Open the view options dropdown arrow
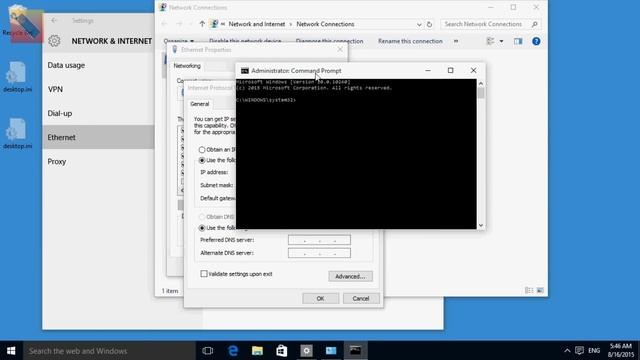This screenshot has height=360, width=640. (x=501, y=41)
